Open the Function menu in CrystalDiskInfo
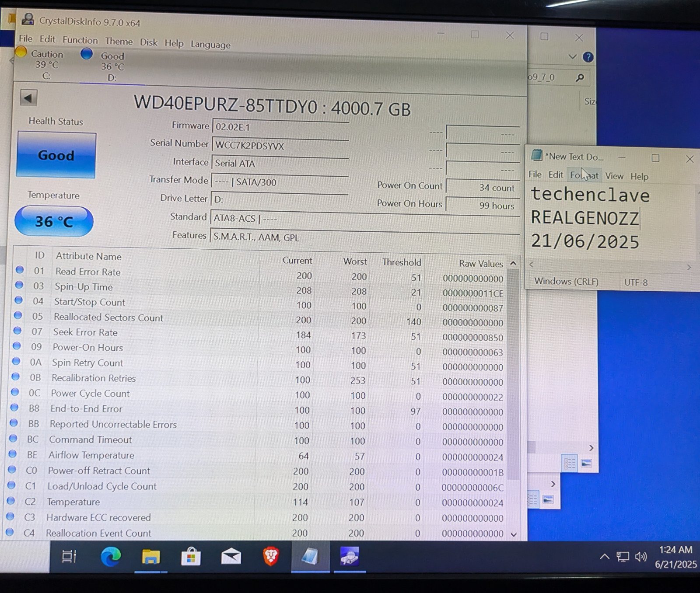The width and height of the screenshot is (700, 593). (80, 40)
